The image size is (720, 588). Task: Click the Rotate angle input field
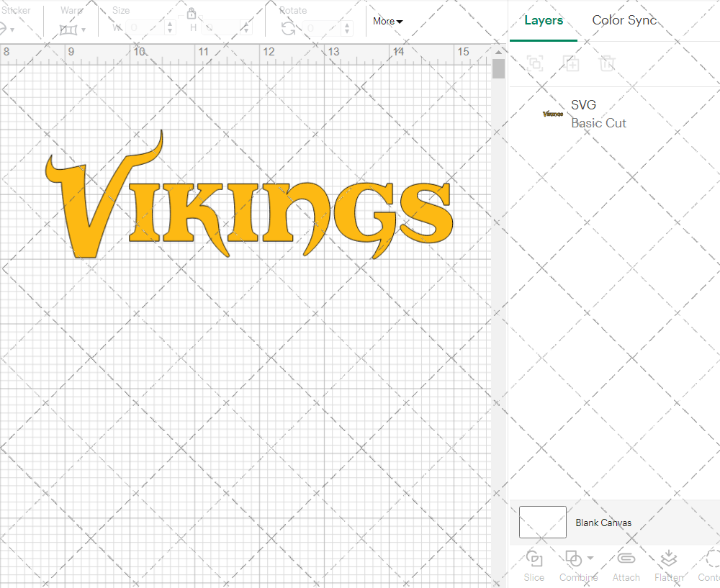click(323, 28)
